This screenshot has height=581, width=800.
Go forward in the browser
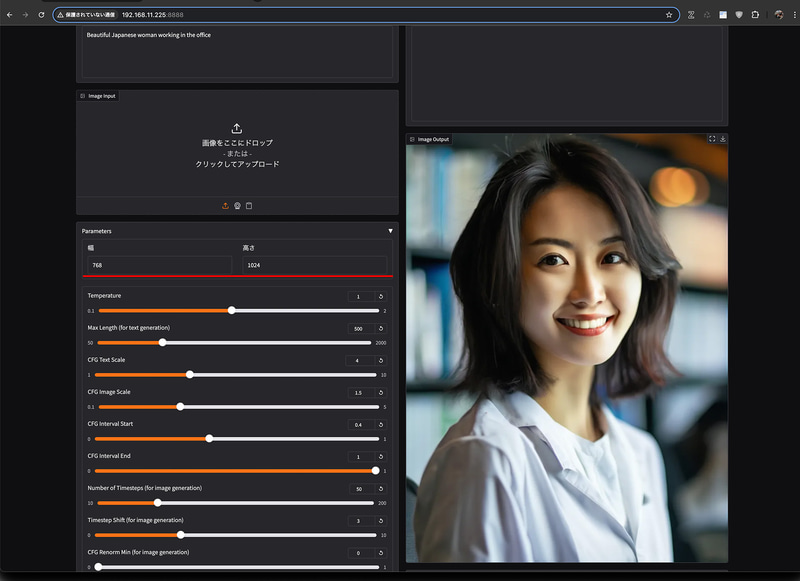tap(25, 15)
